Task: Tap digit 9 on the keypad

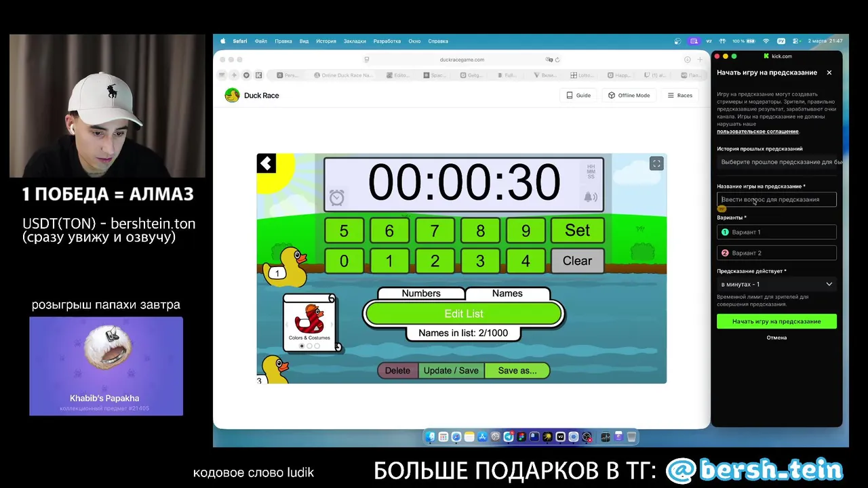Action: click(x=526, y=230)
